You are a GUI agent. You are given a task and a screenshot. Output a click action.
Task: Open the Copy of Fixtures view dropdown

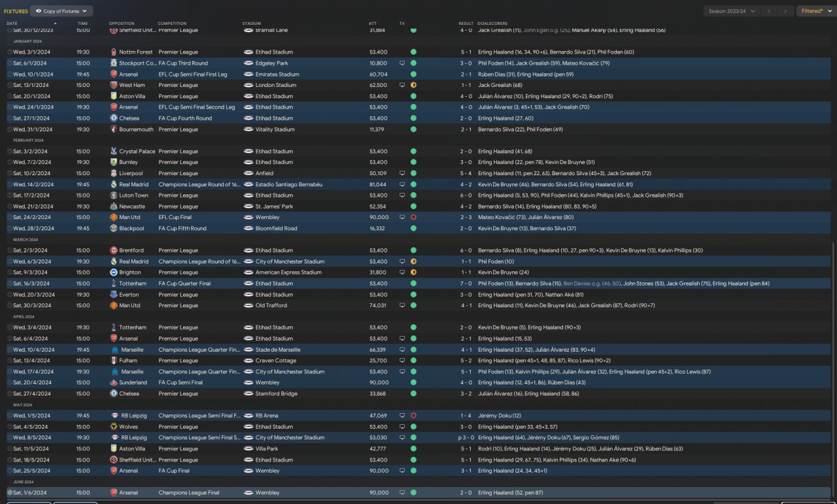coord(61,11)
